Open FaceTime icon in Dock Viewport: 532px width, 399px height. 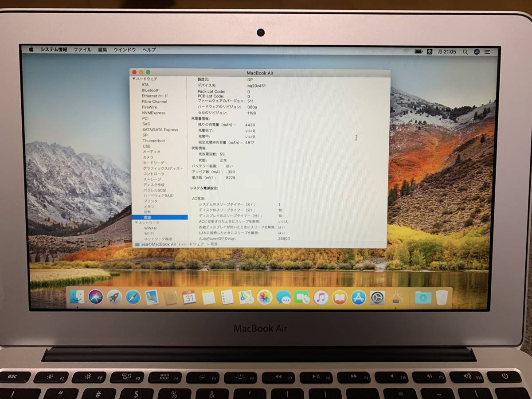pos(302,297)
